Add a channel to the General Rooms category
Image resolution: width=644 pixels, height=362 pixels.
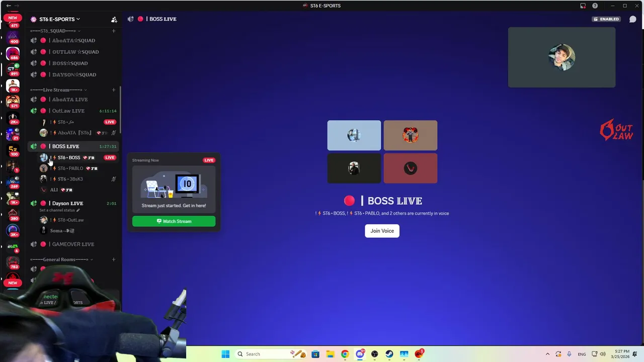pos(114,259)
